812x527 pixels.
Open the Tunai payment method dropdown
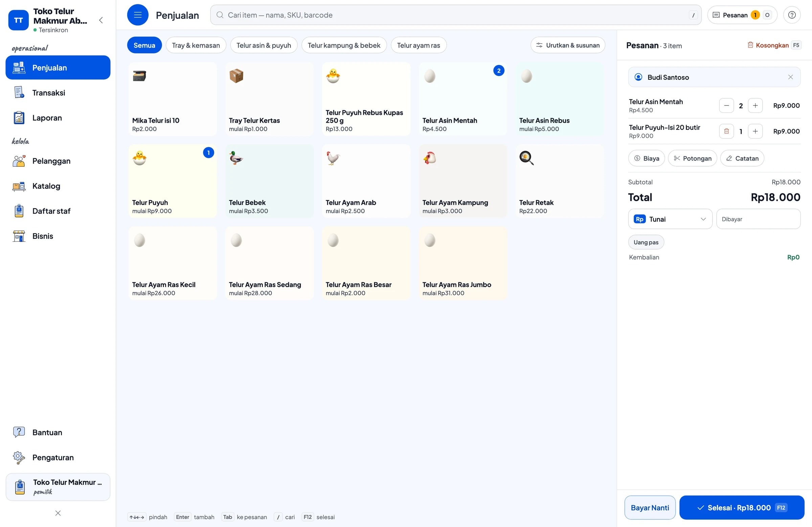[x=670, y=219]
